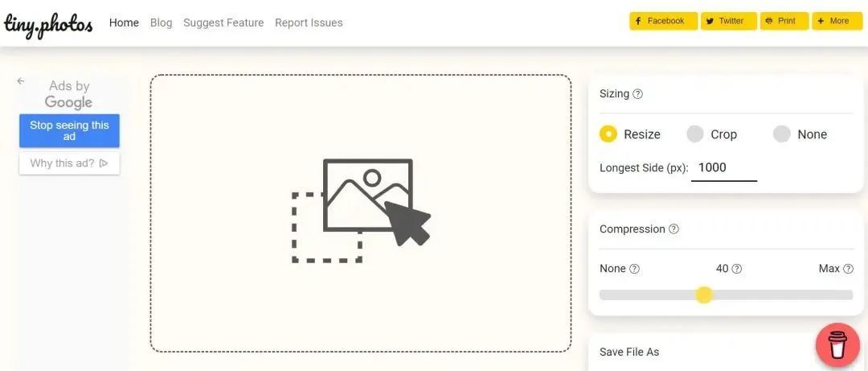Open the Blog menu item

coord(161,23)
